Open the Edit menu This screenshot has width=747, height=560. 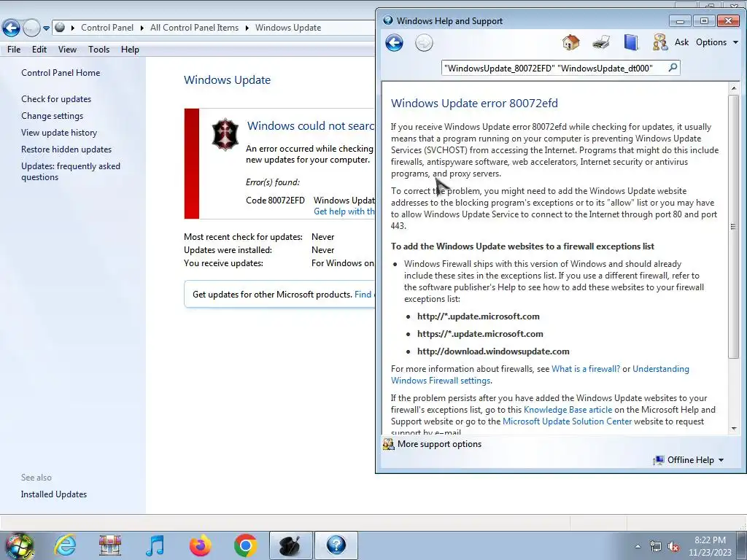(x=39, y=50)
